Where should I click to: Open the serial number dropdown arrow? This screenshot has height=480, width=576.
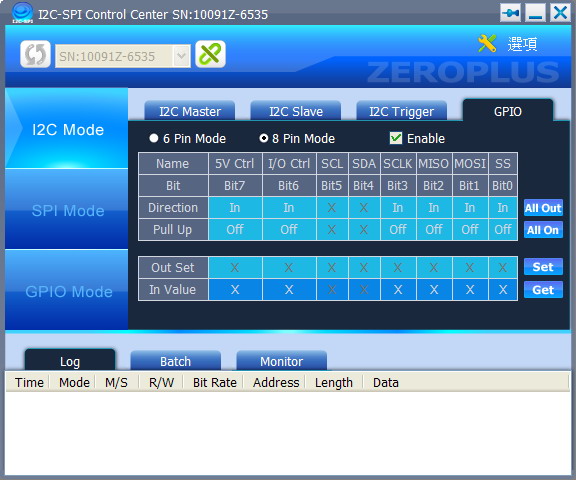pyautogui.click(x=181, y=56)
